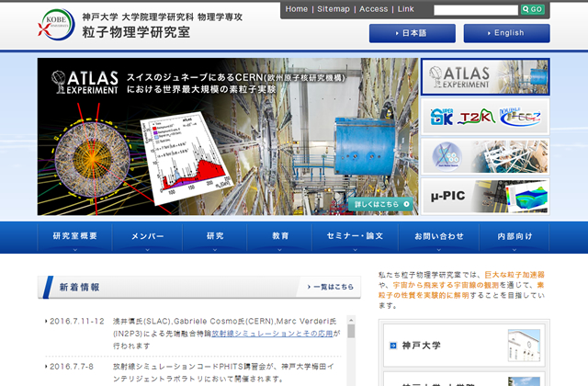
Task: Open the 神戸大学 link card
Action: [464, 346]
